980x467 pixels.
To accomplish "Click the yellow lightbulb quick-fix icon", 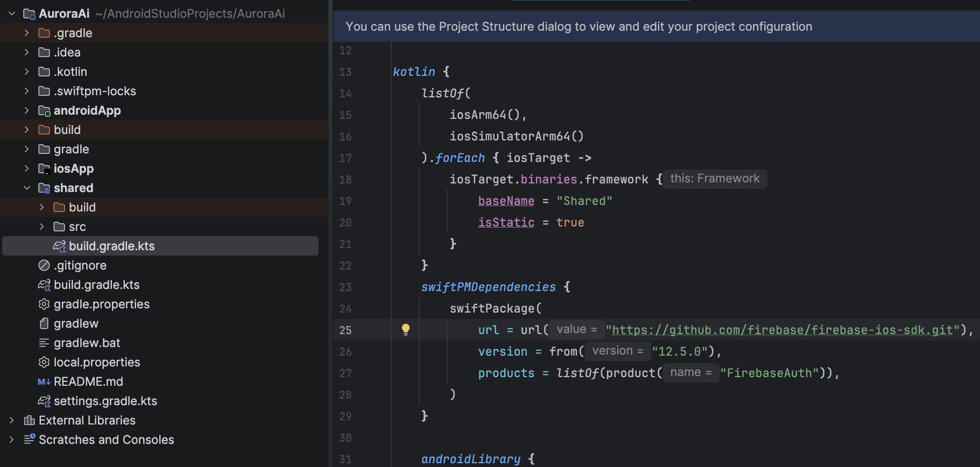I will point(406,330).
